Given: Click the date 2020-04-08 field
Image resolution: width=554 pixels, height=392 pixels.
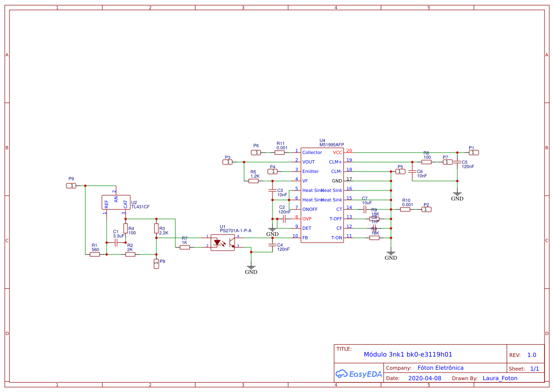Looking at the screenshot, I should [425, 378].
